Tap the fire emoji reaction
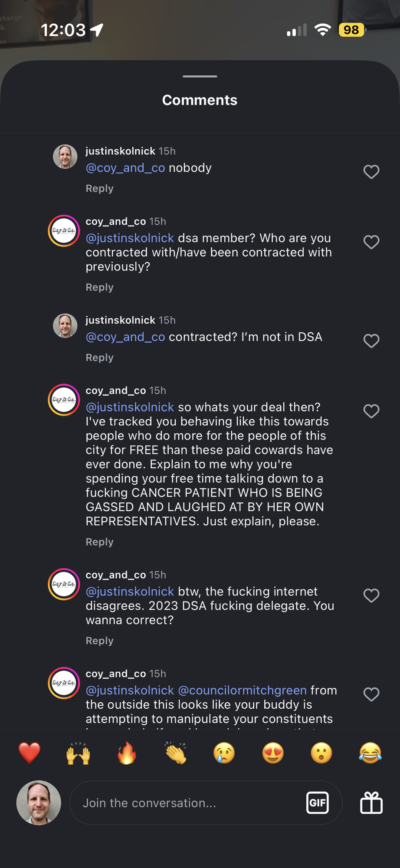 127,753
